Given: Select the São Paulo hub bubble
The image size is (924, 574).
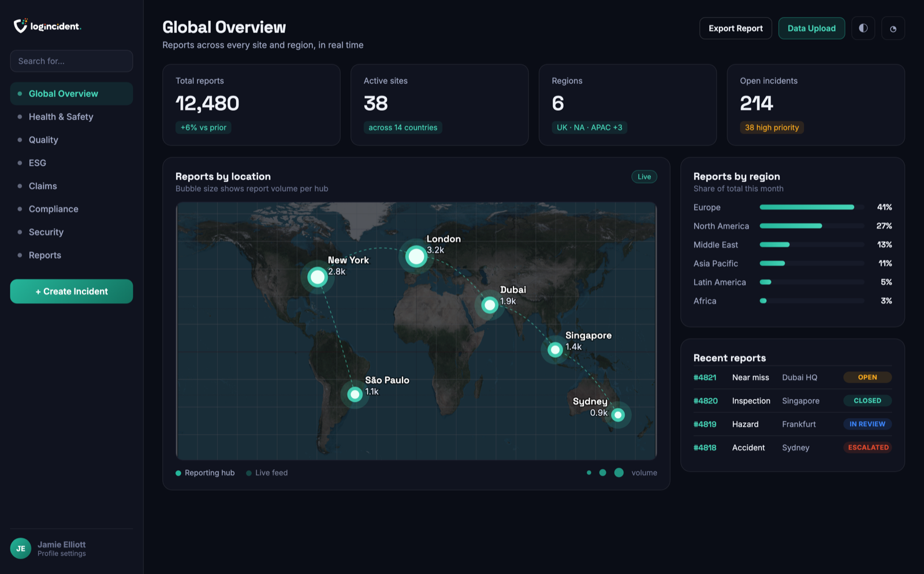Looking at the screenshot, I should click(355, 394).
